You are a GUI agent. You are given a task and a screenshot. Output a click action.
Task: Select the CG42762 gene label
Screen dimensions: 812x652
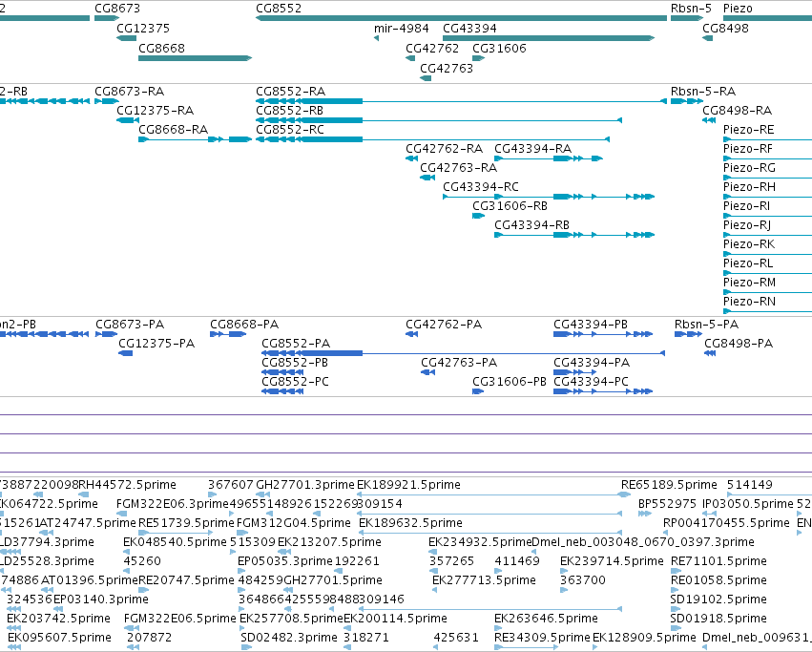click(x=432, y=48)
